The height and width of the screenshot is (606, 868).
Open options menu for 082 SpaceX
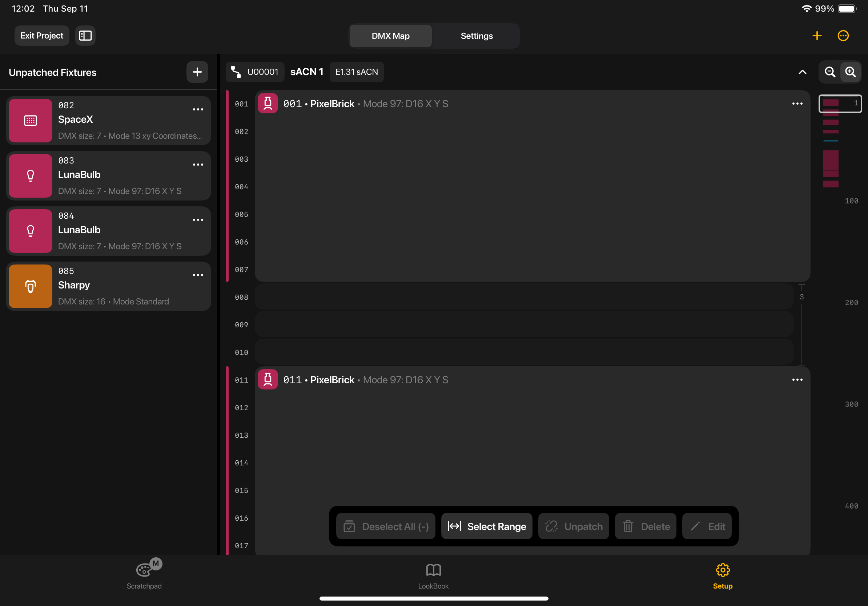198,110
